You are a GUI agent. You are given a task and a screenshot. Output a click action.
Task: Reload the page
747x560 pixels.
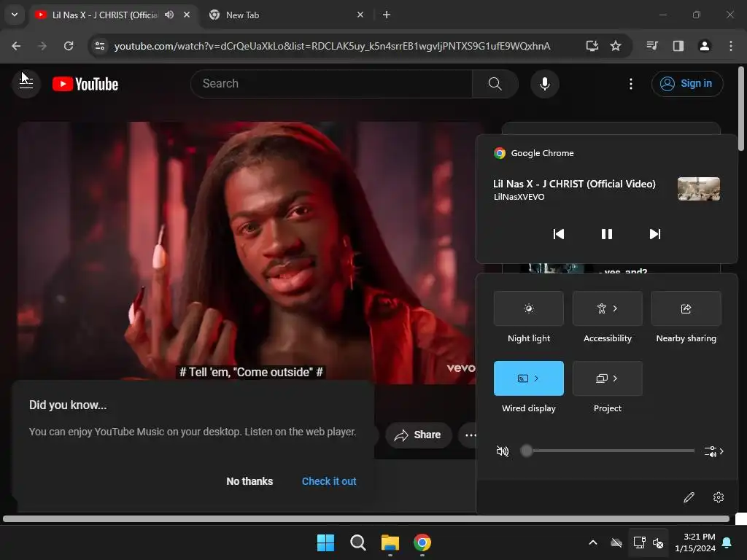point(69,46)
